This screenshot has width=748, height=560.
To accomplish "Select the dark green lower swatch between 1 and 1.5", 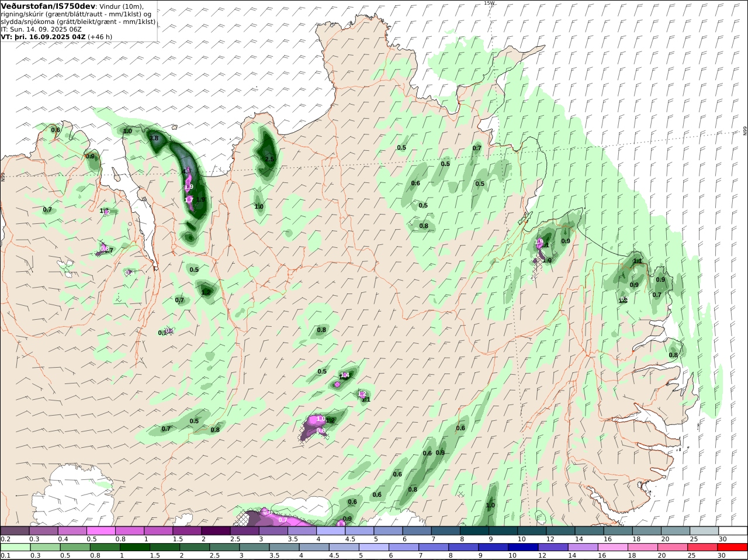I will click(134, 547).
